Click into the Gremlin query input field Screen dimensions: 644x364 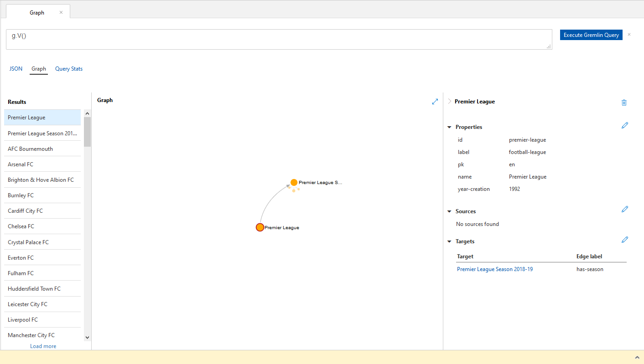[279, 40]
